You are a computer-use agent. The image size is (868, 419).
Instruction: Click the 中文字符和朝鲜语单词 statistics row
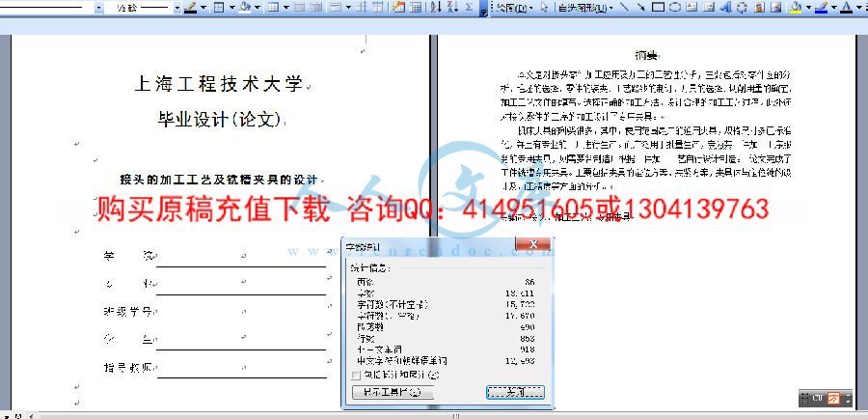pyautogui.click(x=447, y=361)
